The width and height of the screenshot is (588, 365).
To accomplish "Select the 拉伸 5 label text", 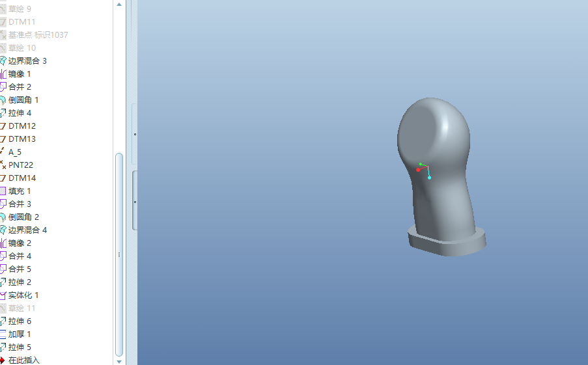I will [x=20, y=347].
